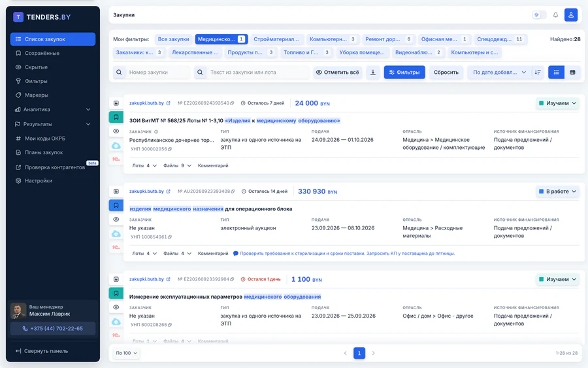Open notifications bell icon
Image resolution: width=588 pixels, height=368 pixels.
tap(555, 15)
